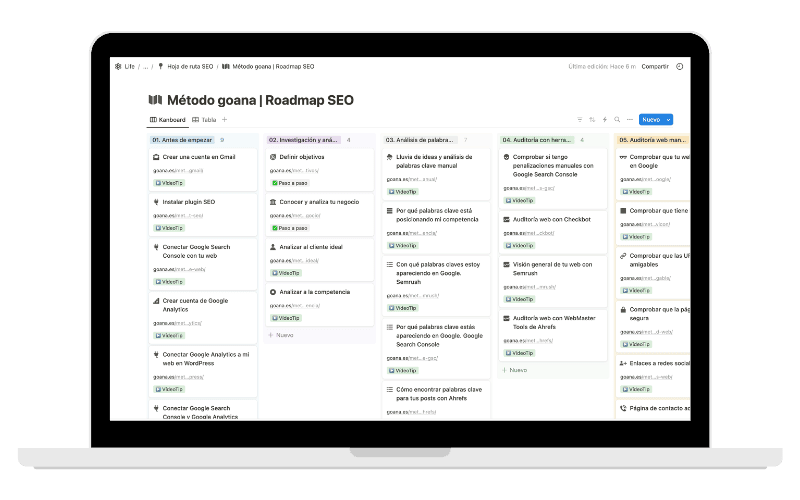Click icon of Crear una cuenta en Gmail card
The height and width of the screenshot is (500, 800).
click(156, 157)
